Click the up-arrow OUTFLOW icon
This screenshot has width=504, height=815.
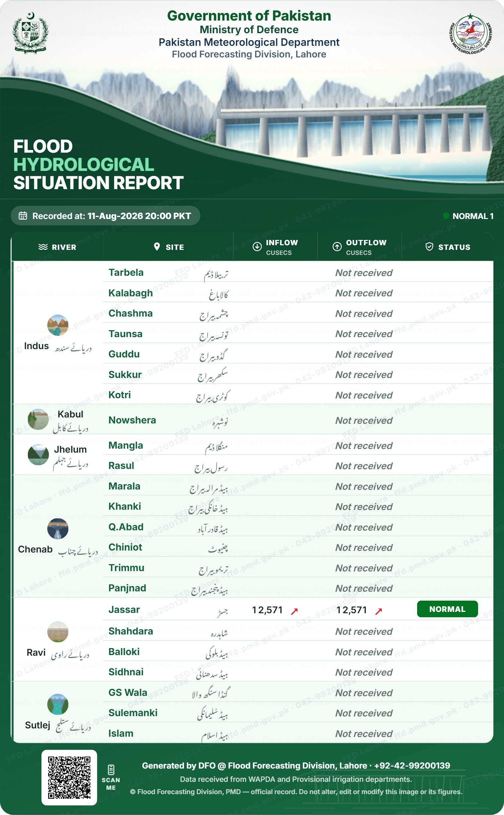337,247
